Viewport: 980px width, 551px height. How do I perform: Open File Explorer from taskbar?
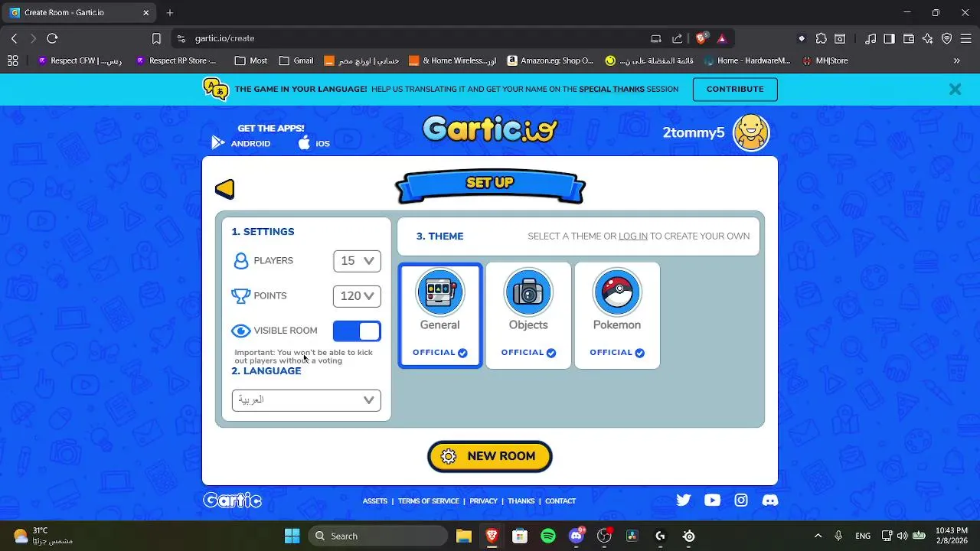(x=463, y=536)
